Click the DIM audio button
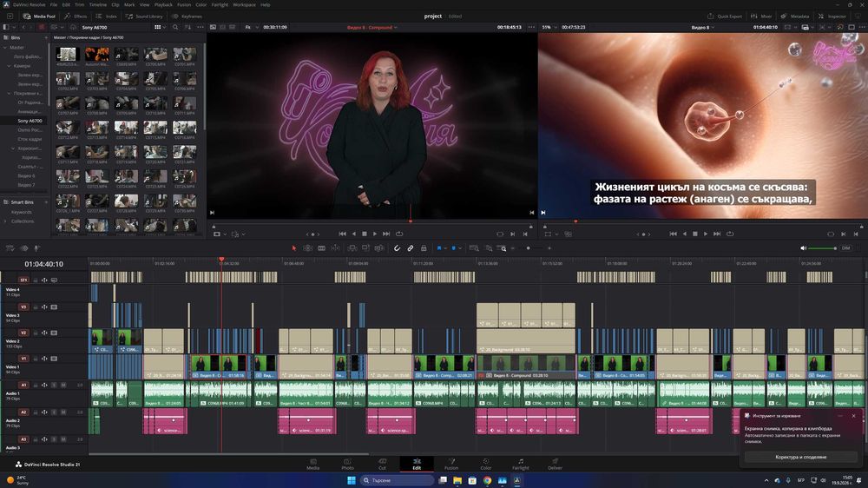Viewport: 868px width, 488px height. pos(845,248)
